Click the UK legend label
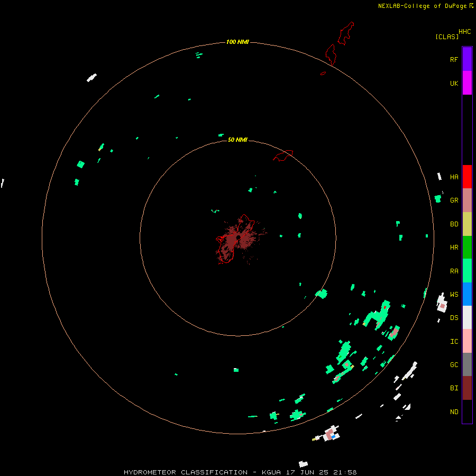Screen dimensions: 476x476 454,84
